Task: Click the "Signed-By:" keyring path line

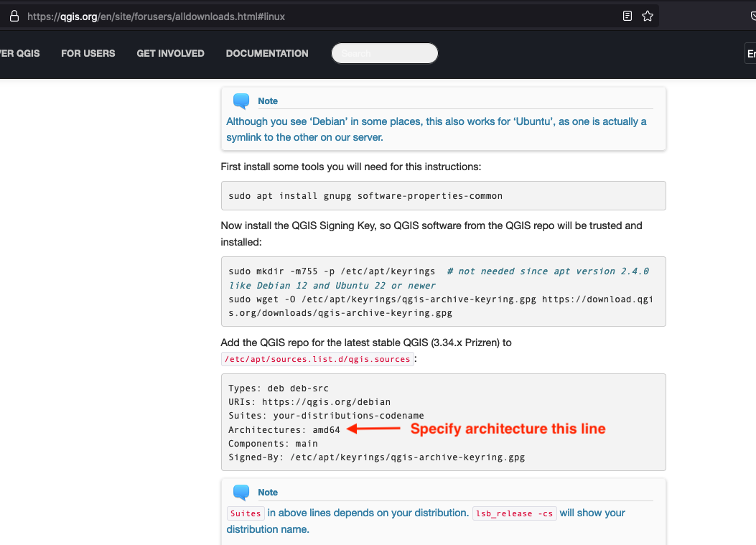Action: click(x=376, y=457)
